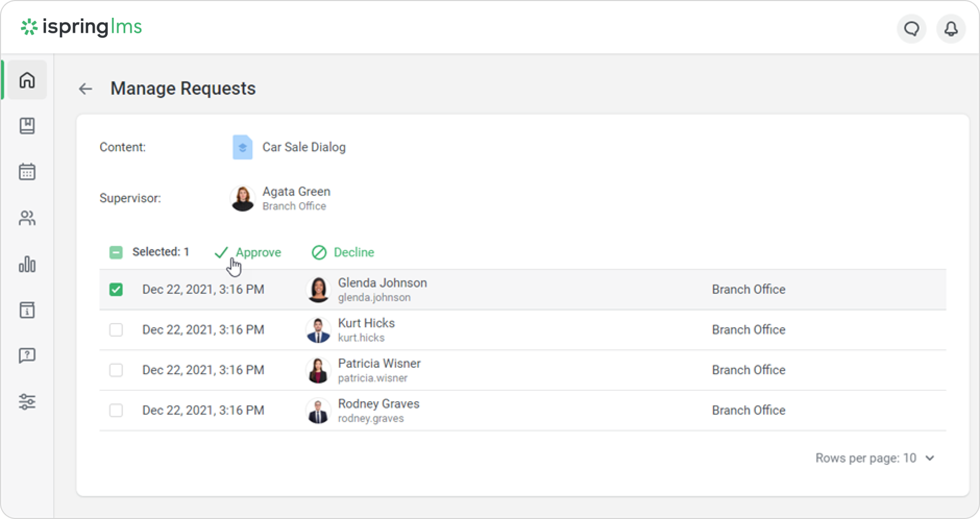The image size is (980, 519).
Task: Expand the Rows per page dropdown
Action: pos(929,459)
